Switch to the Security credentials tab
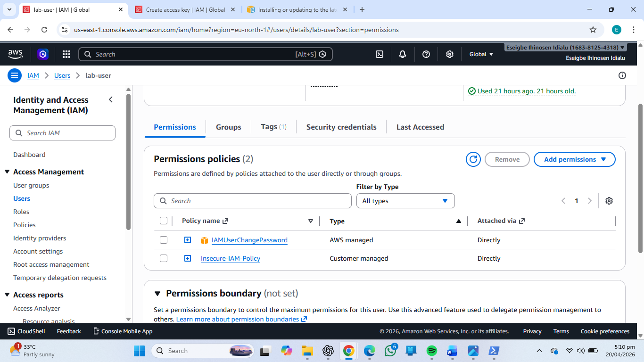The height and width of the screenshot is (362, 644). pos(341,127)
